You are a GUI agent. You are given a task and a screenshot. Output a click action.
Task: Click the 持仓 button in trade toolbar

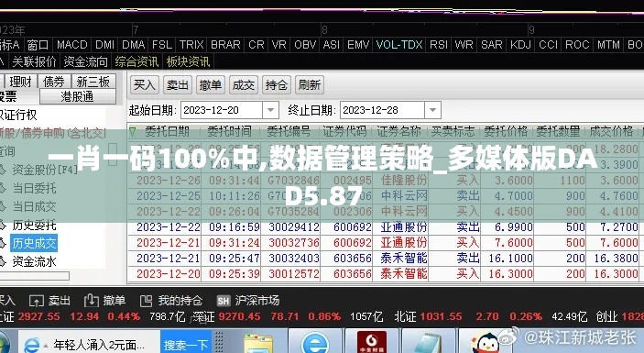point(277,85)
